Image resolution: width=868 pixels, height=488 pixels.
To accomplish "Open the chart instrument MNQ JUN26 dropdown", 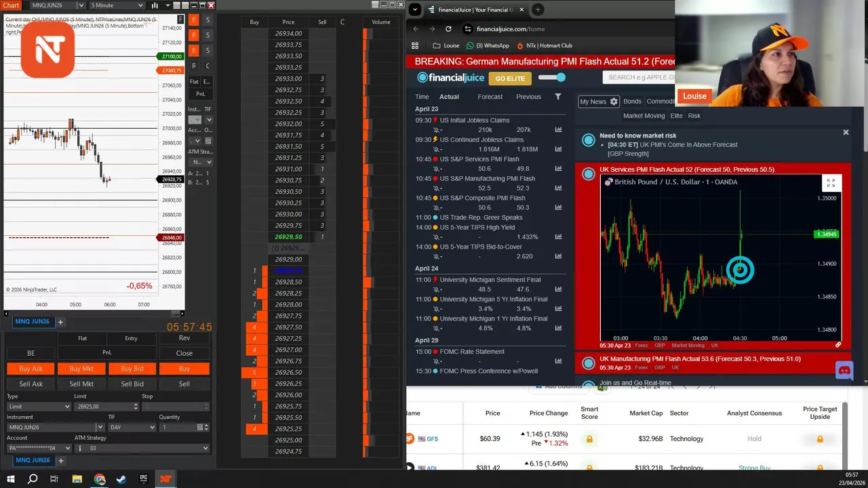I will [81, 5].
